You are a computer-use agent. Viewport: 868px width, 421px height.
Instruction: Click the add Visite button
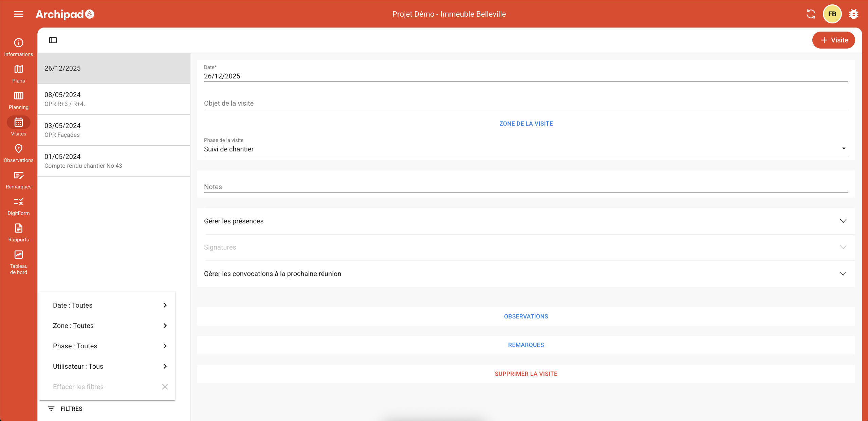[x=833, y=40]
